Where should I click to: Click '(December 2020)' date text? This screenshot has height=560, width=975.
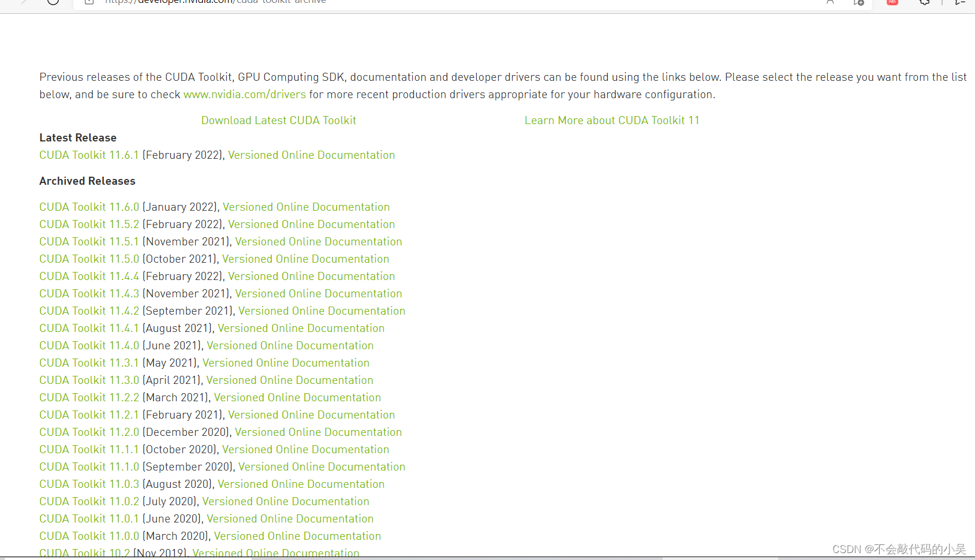tap(186, 432)
